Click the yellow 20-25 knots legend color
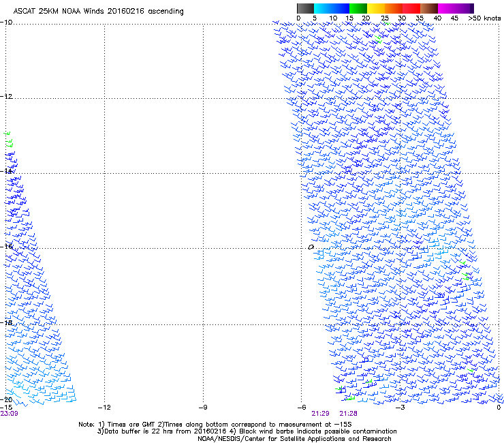This screenshot has width=504, height=443. (x=376, y=8)
